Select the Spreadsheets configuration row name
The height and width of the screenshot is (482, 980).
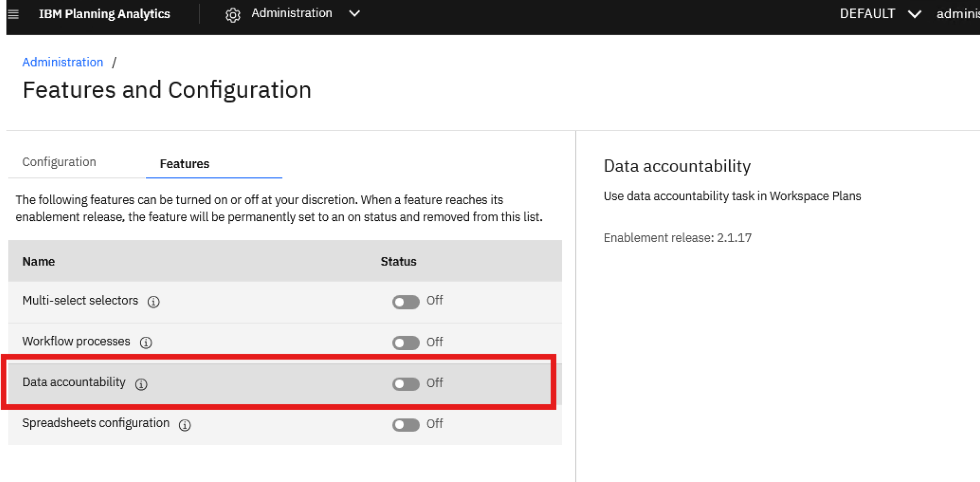point(96,423)
